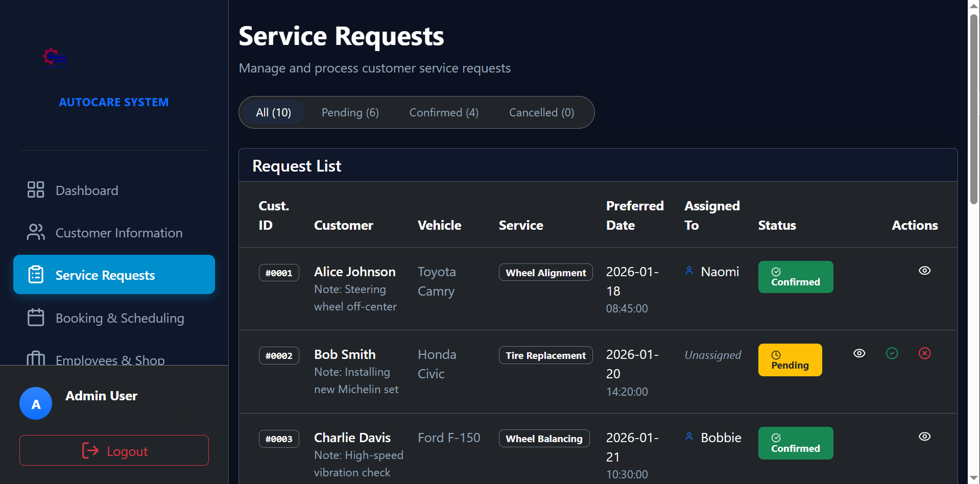Screen dimensions: 980x484
Task: Click the Unassigned label in Bob's row
Action: pyautogui.click(x=712, y=355)
